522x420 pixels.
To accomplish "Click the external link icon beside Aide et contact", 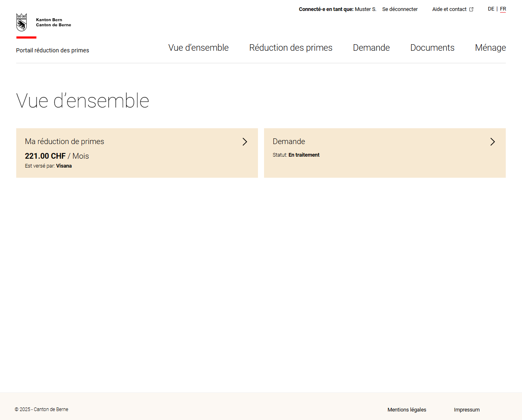I will tap(471, 9).
